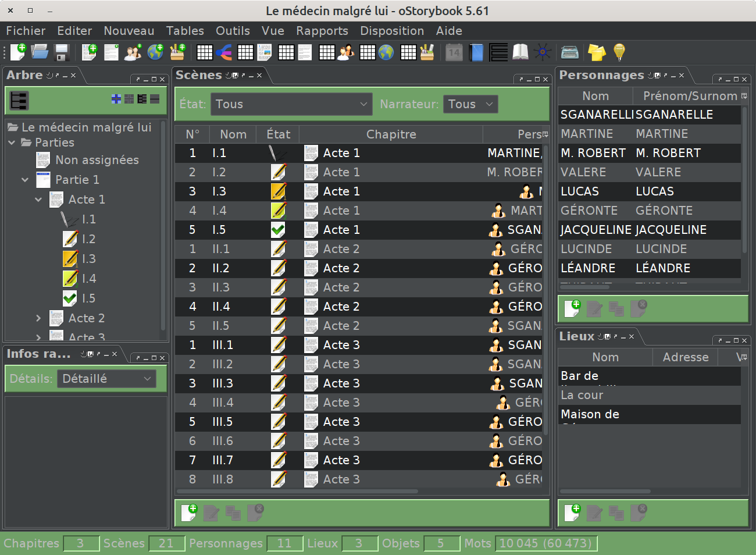Open the Narrateur filter dropdown

(470, 104)
